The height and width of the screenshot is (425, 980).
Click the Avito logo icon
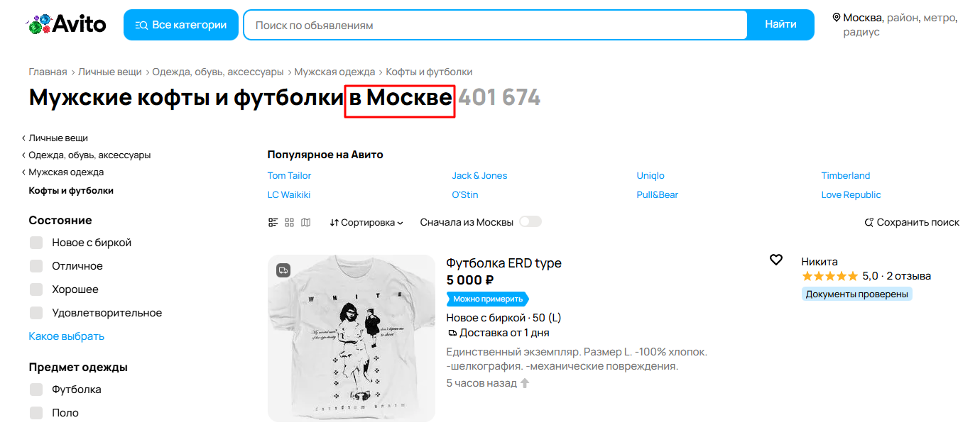coord(37,23)
